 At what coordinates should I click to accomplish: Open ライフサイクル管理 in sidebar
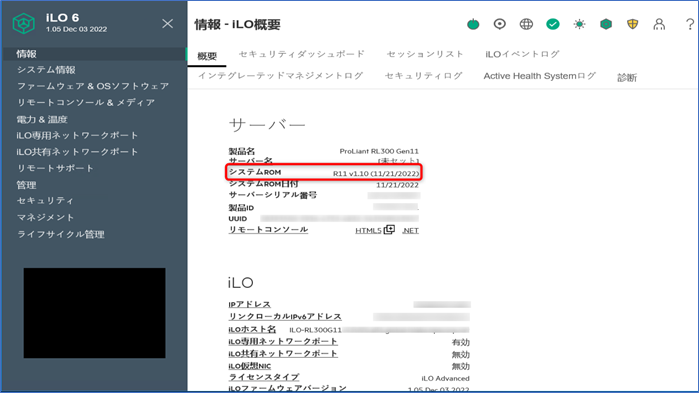pos(61,234)
